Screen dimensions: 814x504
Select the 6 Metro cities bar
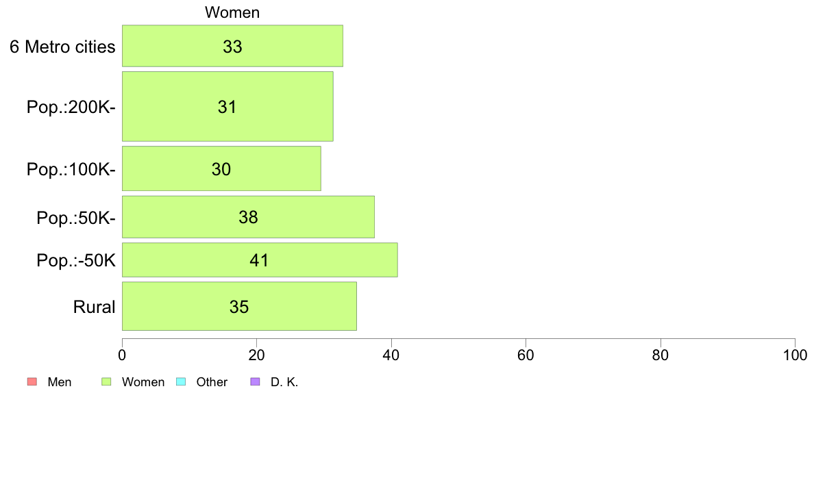[x=232, y=46]
